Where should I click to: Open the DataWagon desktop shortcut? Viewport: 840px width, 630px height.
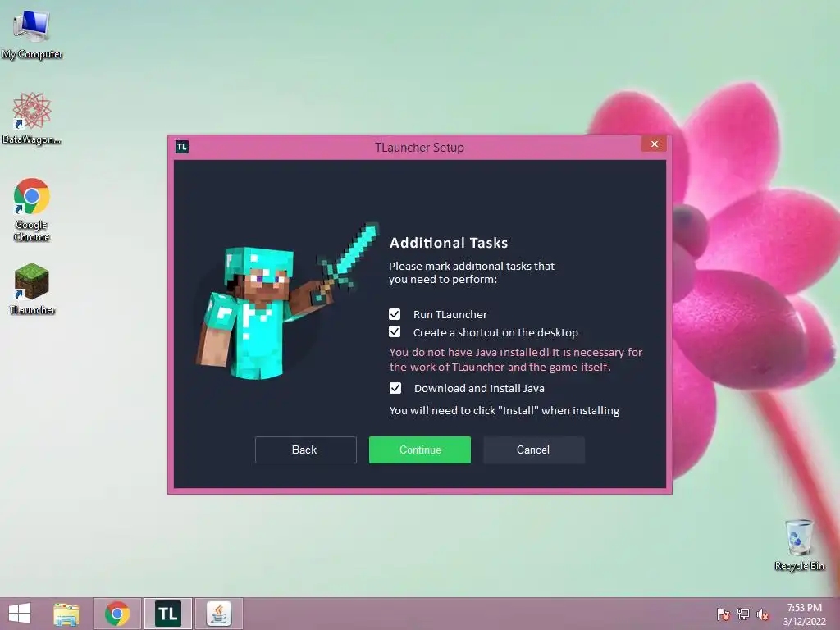(32, 118)
